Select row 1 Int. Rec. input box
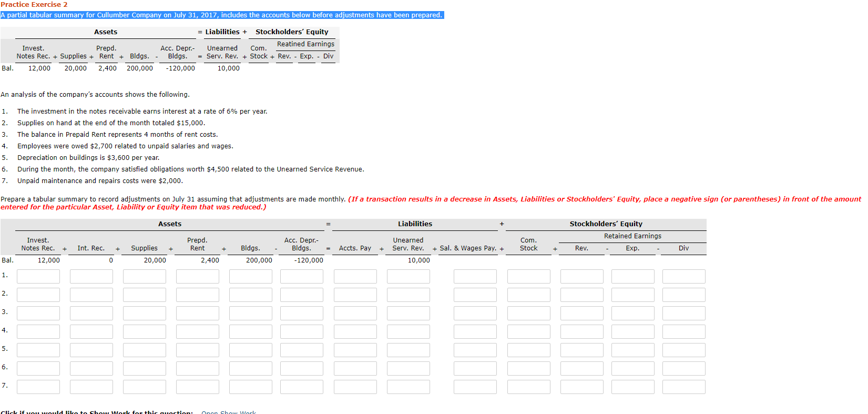 [x=91, y=277]
